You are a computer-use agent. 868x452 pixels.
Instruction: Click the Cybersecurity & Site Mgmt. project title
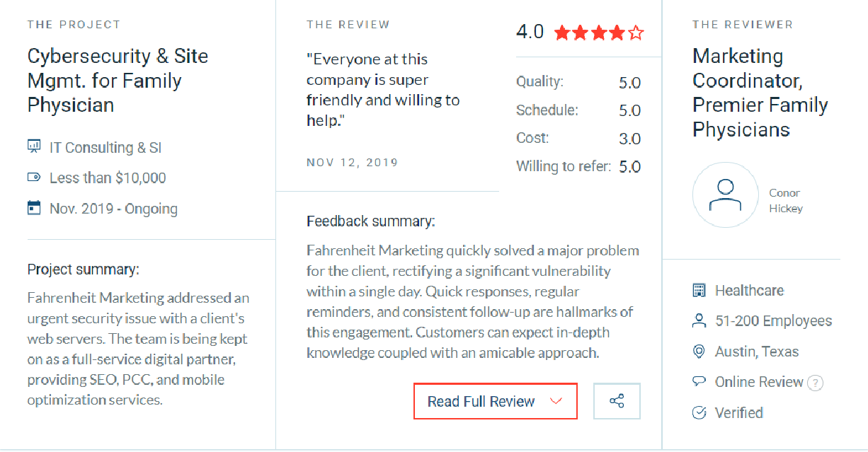click(118, 81)
